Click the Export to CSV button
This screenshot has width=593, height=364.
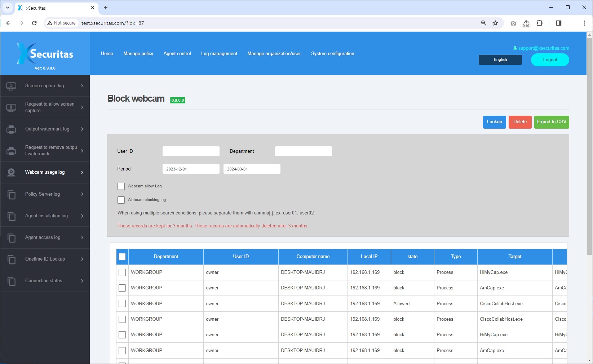[551, 122]
